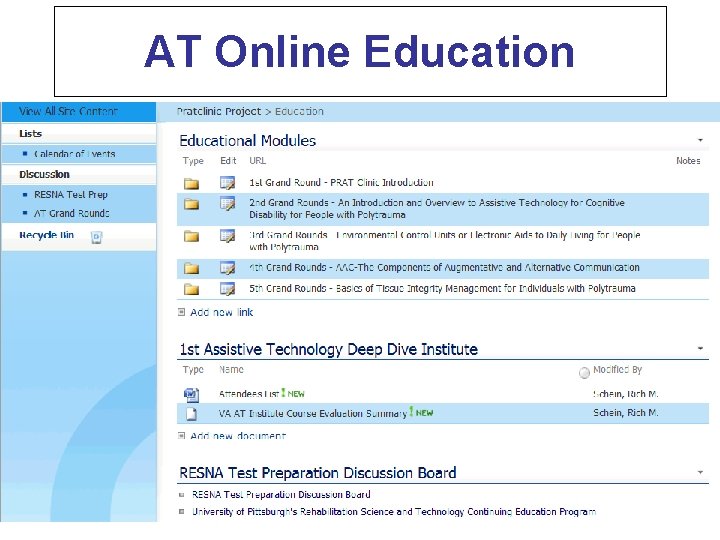720x540 pixels.
Task: Click 1st Assistive Technology Deep Dive Institute title
Action: click(x=328, y=349)
